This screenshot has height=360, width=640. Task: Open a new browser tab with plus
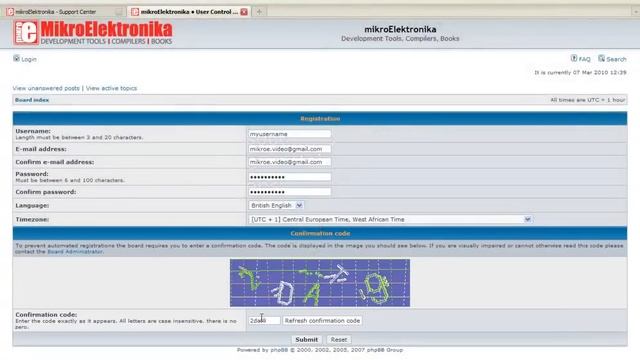coord(259,12)
